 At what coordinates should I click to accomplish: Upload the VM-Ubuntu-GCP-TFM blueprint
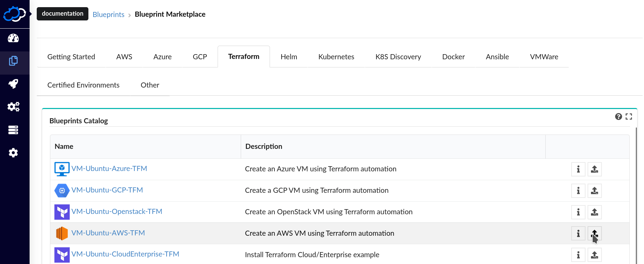[594, 191]
